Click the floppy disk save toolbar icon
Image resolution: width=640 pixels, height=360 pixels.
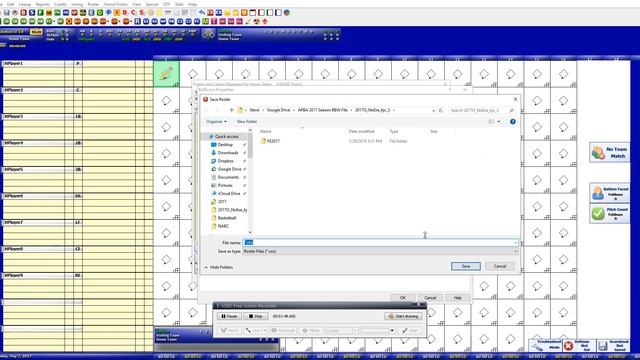[7, 13]
